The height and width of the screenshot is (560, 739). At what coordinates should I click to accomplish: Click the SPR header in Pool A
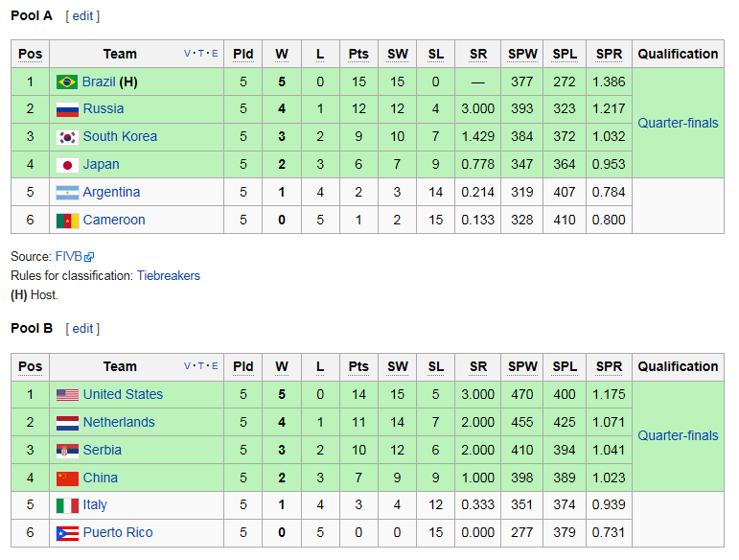point(609,54)
